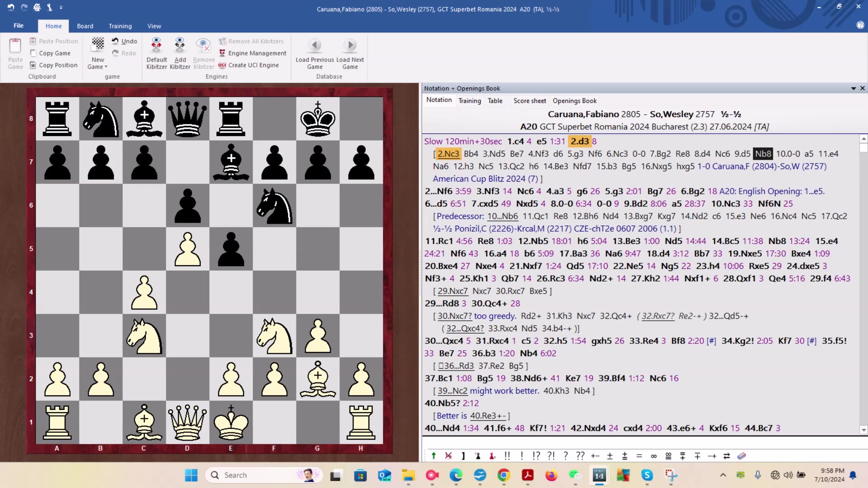Screen dimensions: 868x488
Task: Annotate the move with a brilliant move symbol
Action: 507,456
